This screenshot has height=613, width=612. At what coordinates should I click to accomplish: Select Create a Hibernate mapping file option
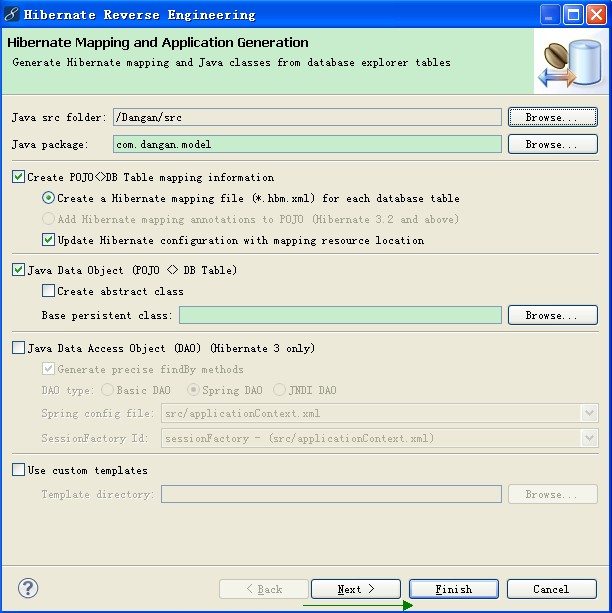pyautogui.click(x=48, y=198)
